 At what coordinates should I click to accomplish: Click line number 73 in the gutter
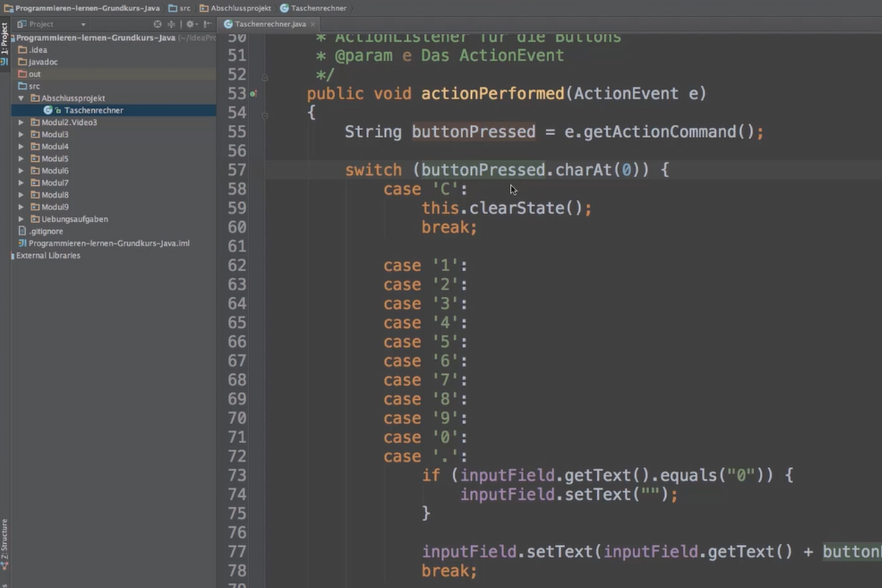coord(237,476)
